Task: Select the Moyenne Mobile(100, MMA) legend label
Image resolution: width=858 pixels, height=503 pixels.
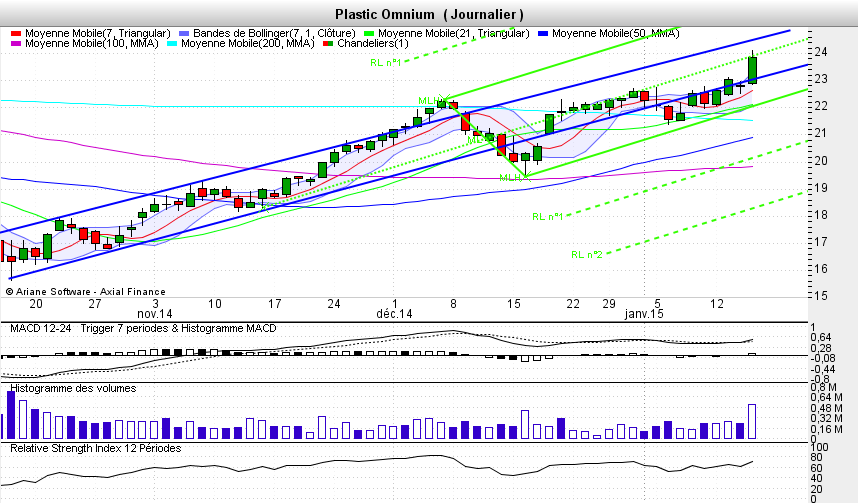Action: 91,43
